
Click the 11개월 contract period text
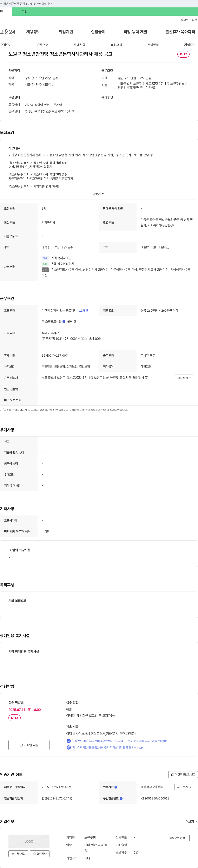[84, 310]
